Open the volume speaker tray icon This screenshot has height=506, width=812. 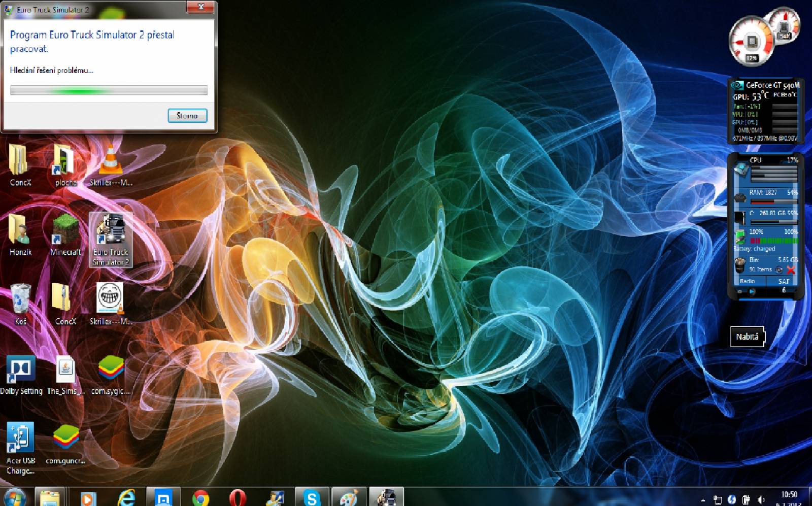761,500
